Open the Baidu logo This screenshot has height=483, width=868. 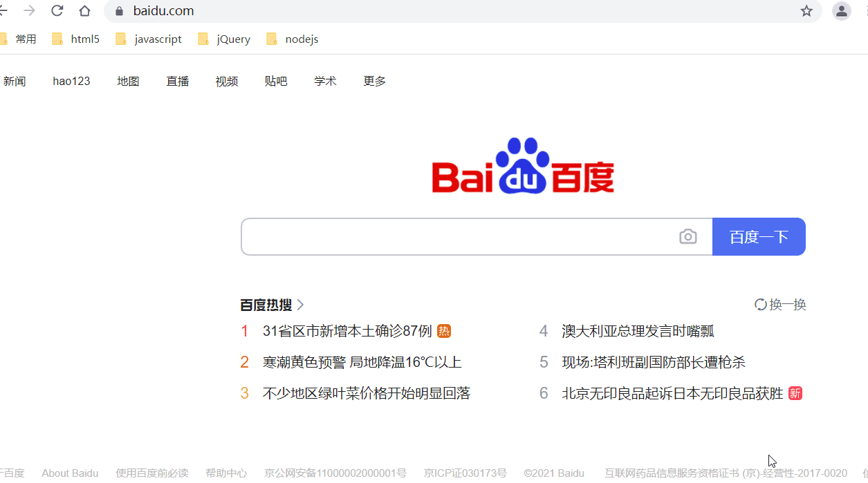[524, 166]
